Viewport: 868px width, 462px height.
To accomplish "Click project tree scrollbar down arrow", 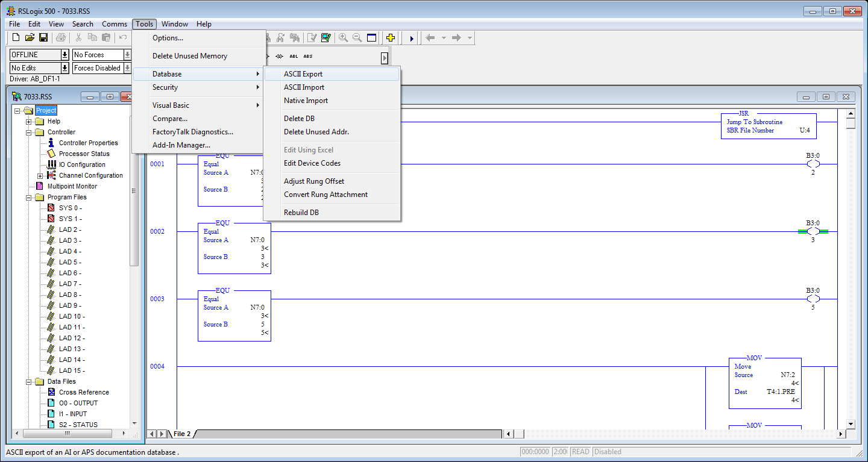I will pos(134,423).
